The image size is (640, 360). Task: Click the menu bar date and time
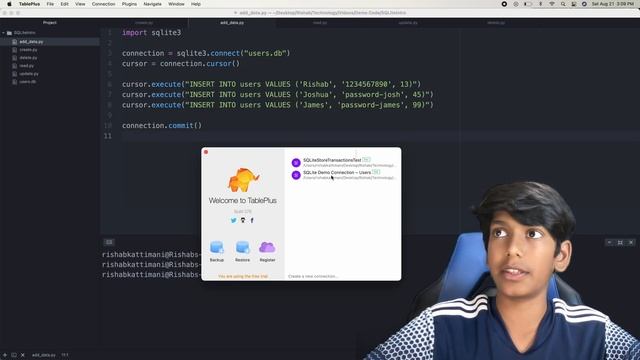click(x=613, y=4)
